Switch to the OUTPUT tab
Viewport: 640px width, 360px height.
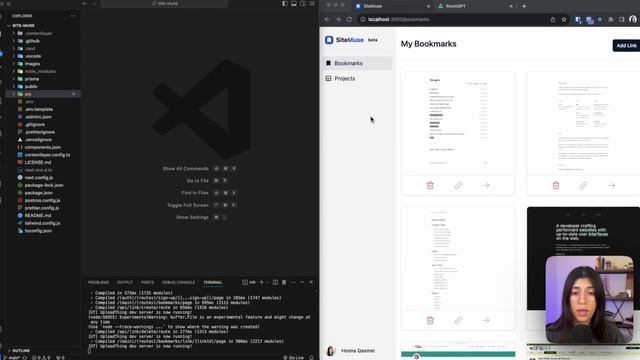(x=125, y=282)
